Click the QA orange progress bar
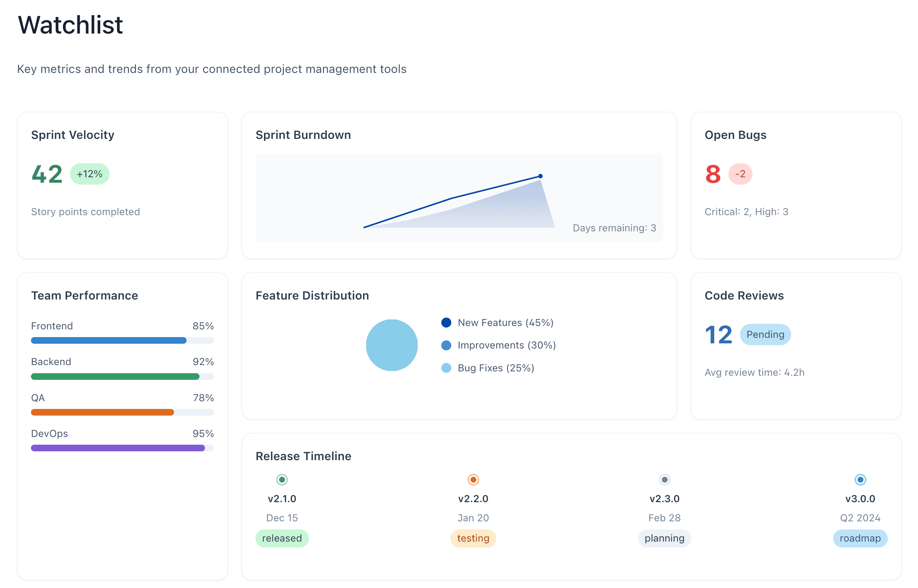Image resolution: width=918 pixels, height=588 pixels. point(102,412)
